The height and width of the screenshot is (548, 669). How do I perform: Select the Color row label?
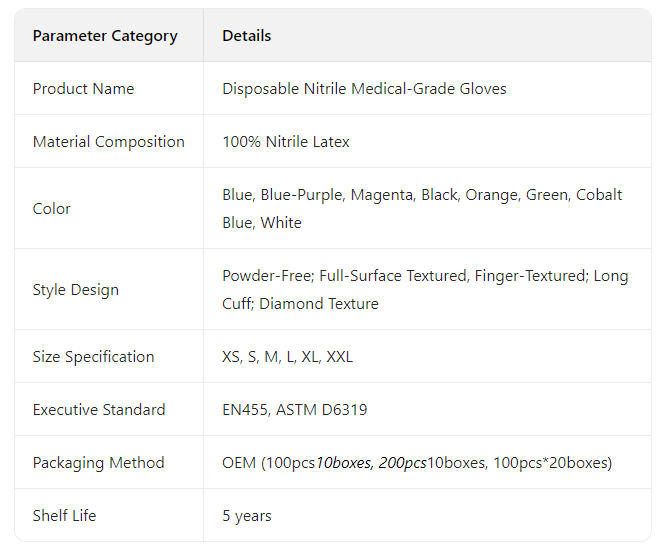click(x=52, y=209)
